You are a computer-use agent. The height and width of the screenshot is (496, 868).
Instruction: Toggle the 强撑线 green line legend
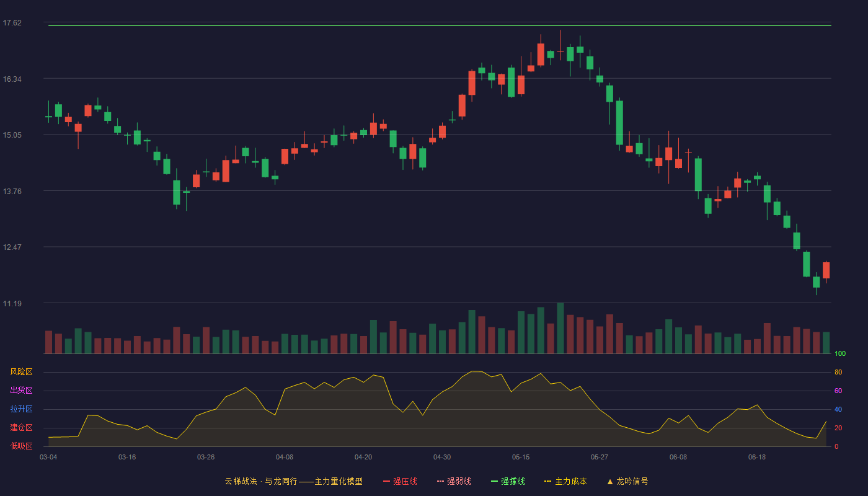tap(508, 481)
